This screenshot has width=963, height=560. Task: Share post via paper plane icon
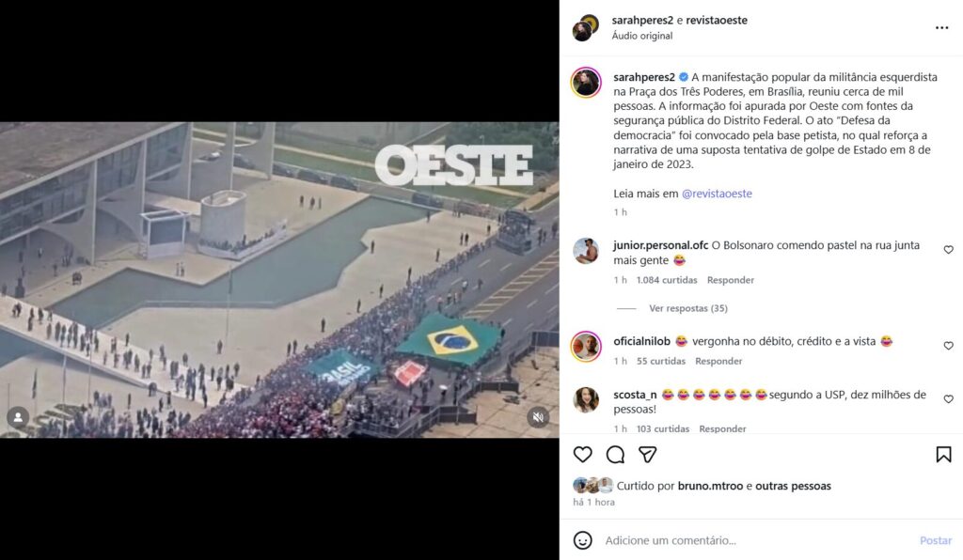click(647, 455)
